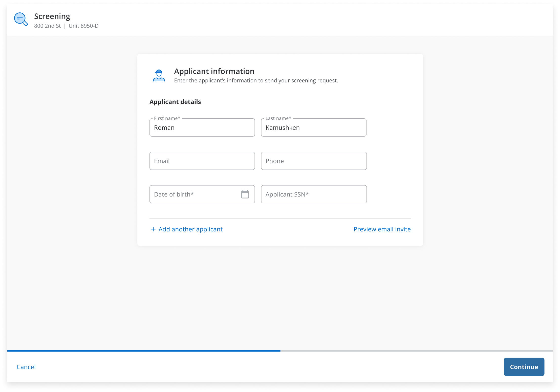Add another applicant via the link
Viewport: 560px width, 392px height.
point(190,229)
